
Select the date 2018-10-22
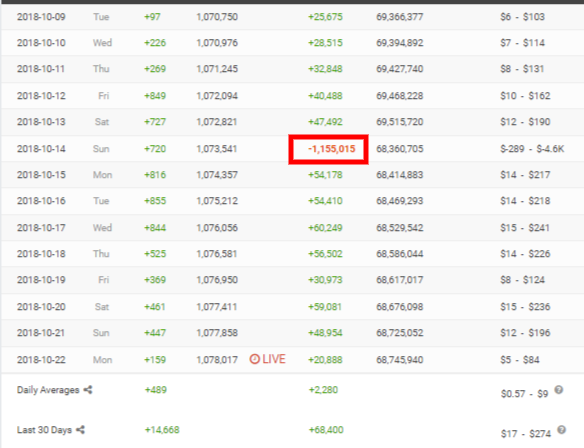point(41,360)
